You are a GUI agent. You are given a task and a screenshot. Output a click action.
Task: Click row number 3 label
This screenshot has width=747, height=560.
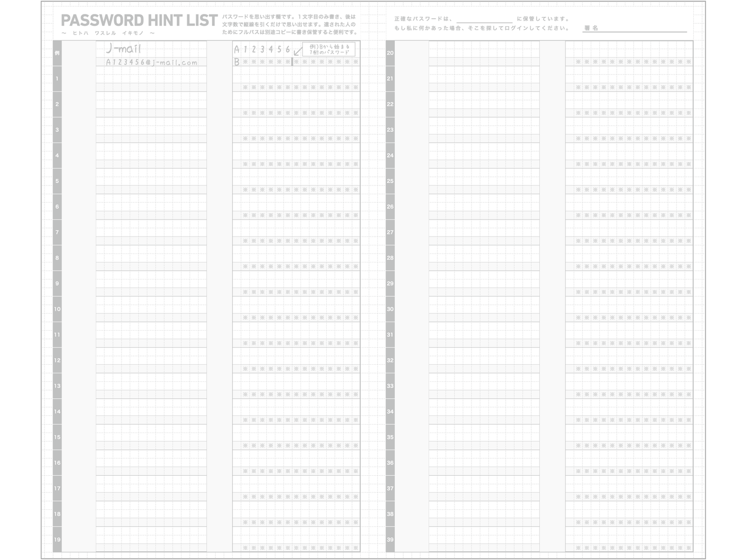[57, 130]
